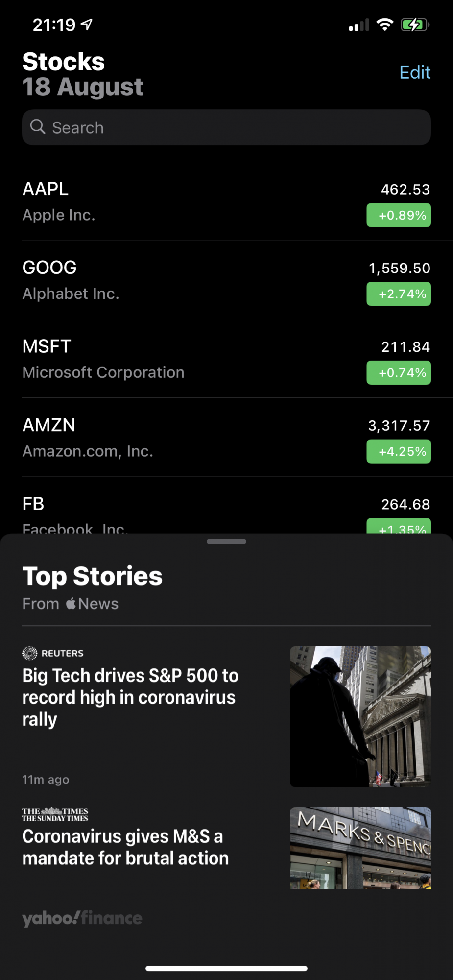Click into the Search field

click(226, 127)
